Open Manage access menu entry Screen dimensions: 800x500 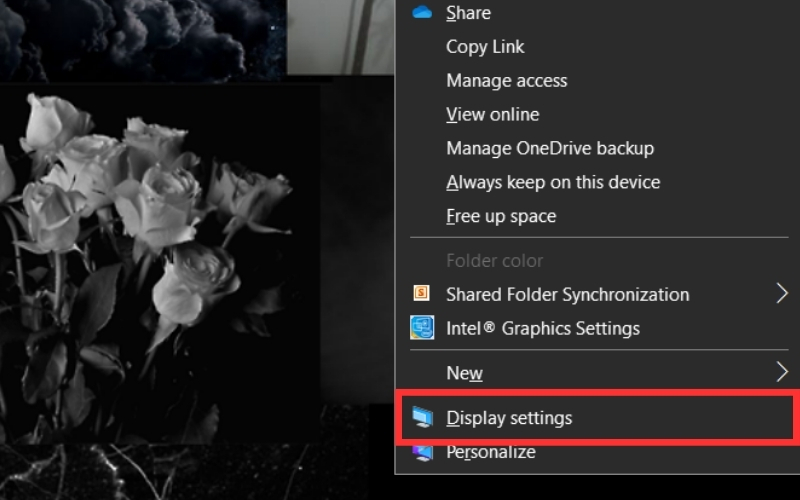[x=507, y=81]
